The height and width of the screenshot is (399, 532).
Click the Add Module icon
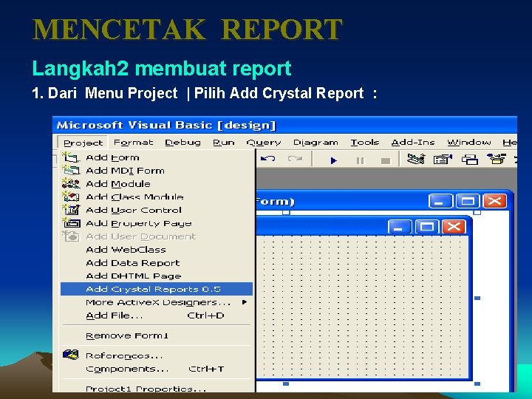pos(71,183)
